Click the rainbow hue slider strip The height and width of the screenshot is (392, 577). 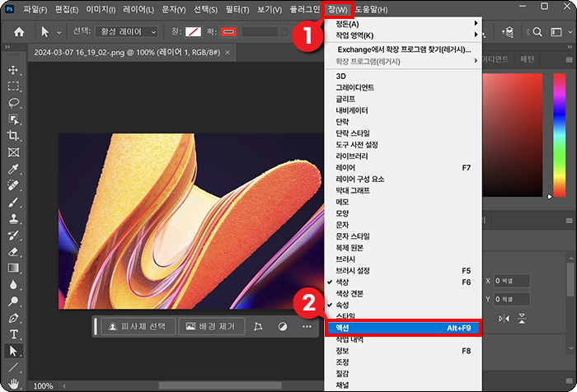pyautogui.click(x=560, y=135)
